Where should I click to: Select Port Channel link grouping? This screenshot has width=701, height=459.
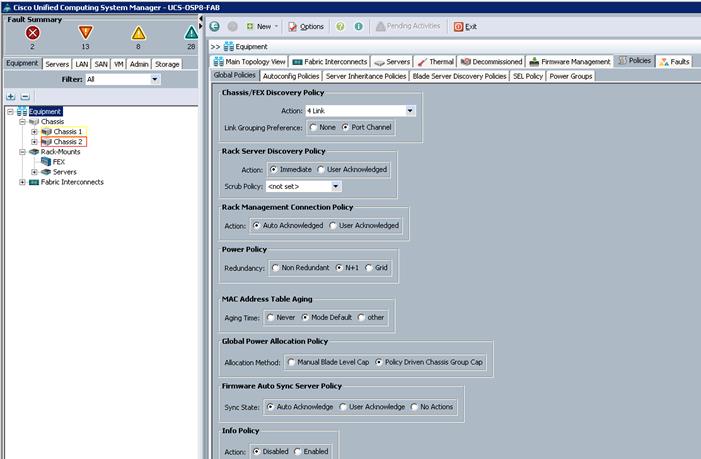click(345, 127)
